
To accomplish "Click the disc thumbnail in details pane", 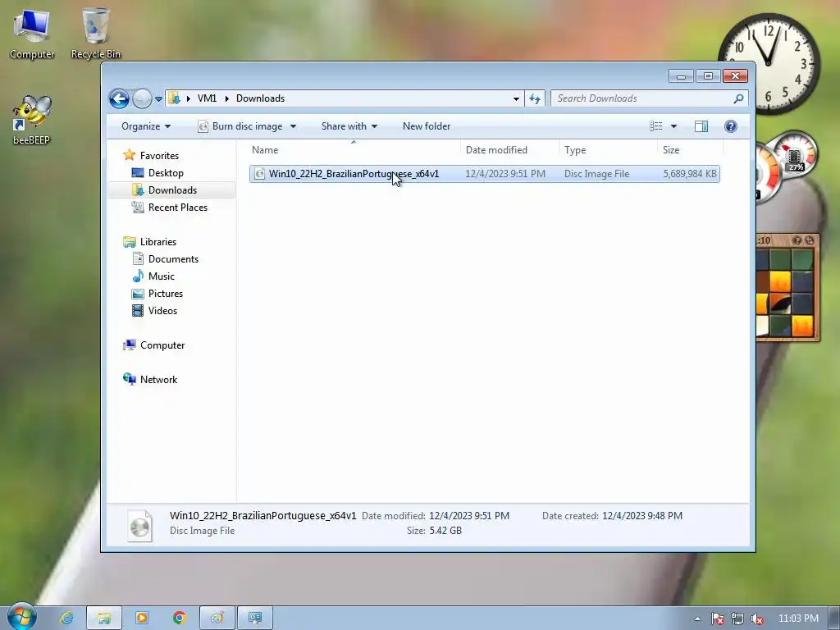I will tap(139, 526).
